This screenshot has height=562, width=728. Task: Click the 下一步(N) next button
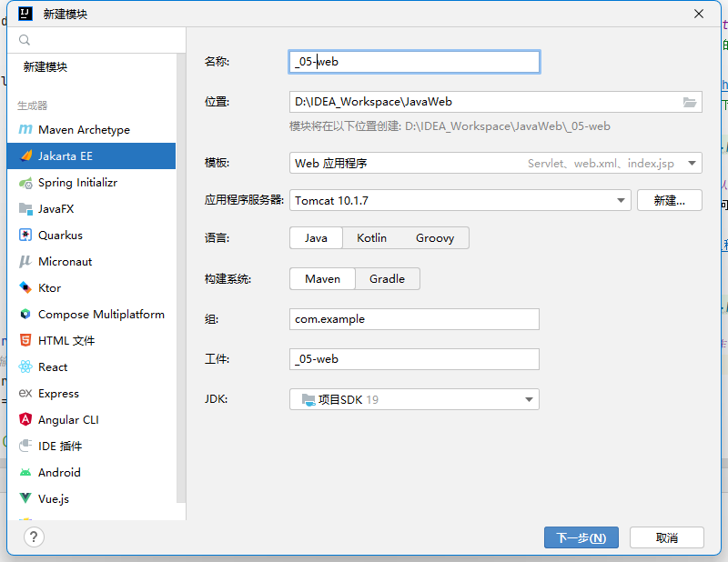[581, 537]
